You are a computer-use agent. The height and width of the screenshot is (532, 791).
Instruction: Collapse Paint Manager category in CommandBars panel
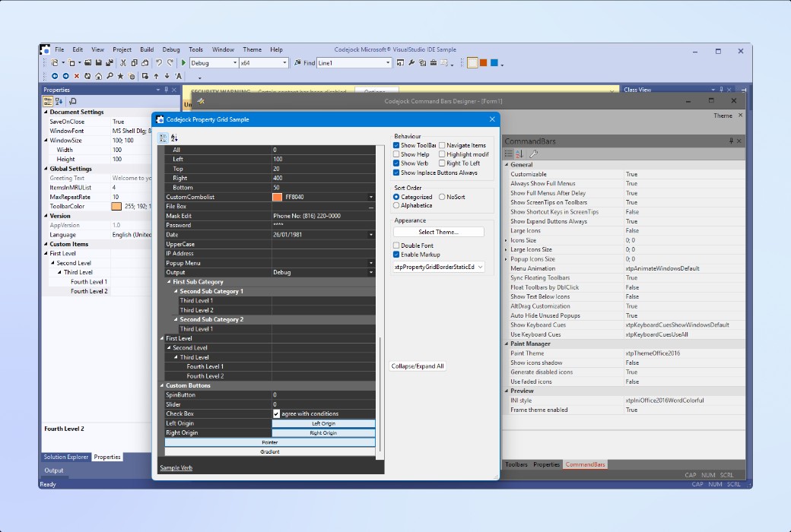(x=507, y=344)
